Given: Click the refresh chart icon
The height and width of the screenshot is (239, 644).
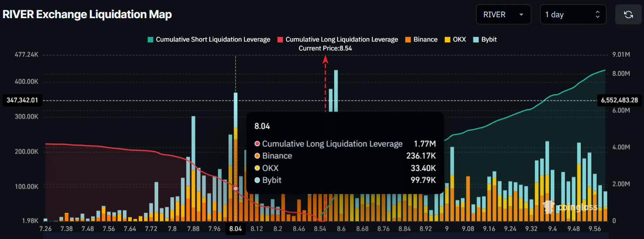Looking at the screenshot, I should click(628, 15).
